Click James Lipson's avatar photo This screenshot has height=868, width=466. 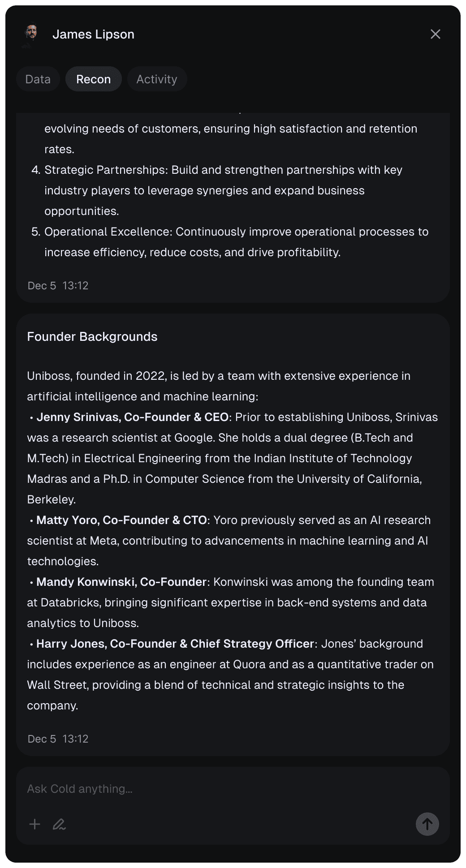pyautogui.click(x=31, y=34)
